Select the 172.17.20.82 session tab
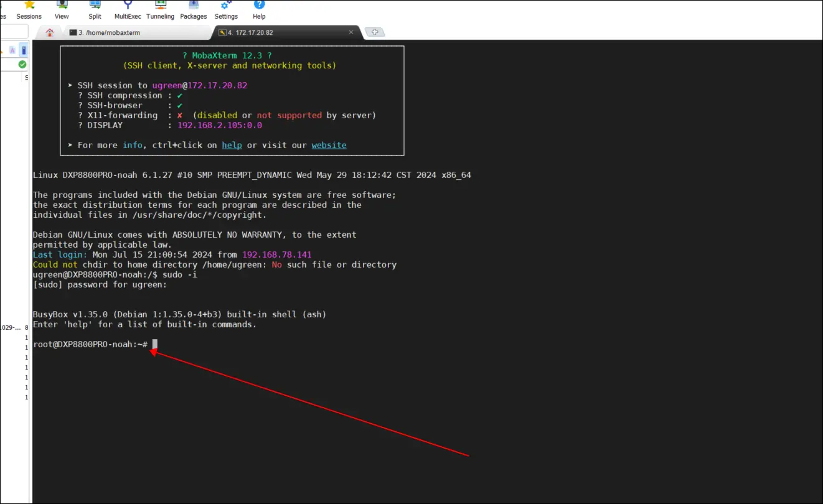 [250, 32]
